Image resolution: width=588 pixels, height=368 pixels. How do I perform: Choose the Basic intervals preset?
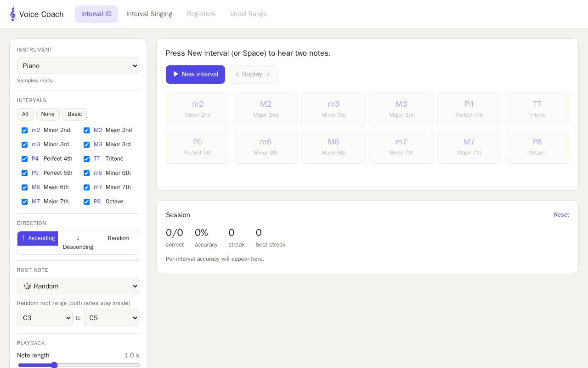[74, 114]
